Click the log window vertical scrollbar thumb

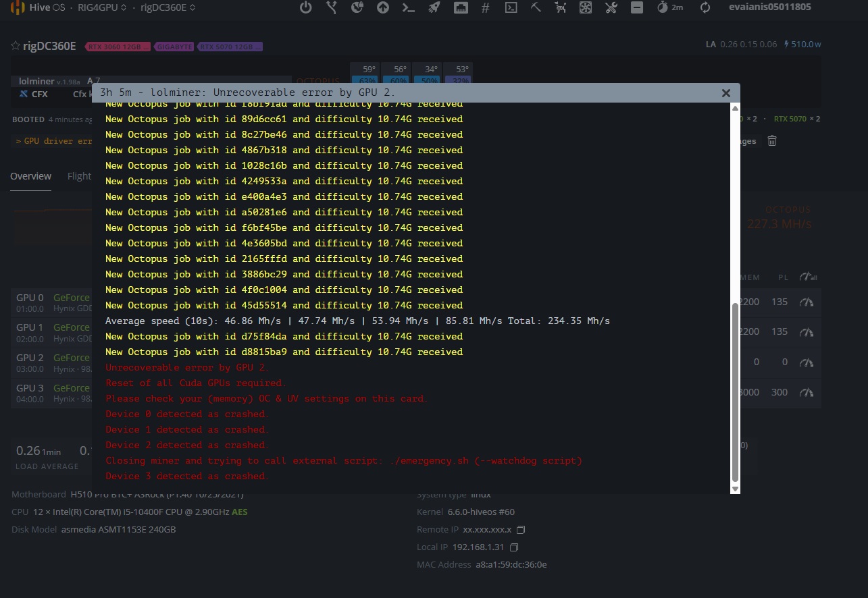tap(735, 391)
